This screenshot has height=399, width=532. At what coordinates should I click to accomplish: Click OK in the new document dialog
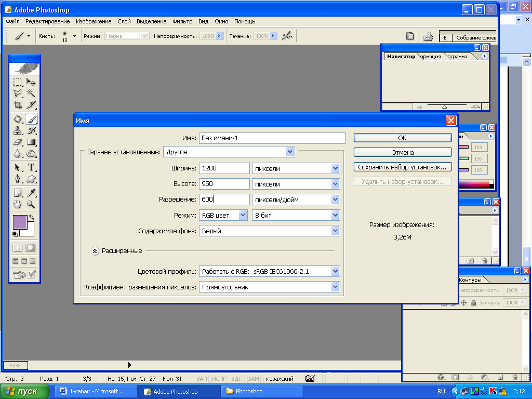pos(403,138)
